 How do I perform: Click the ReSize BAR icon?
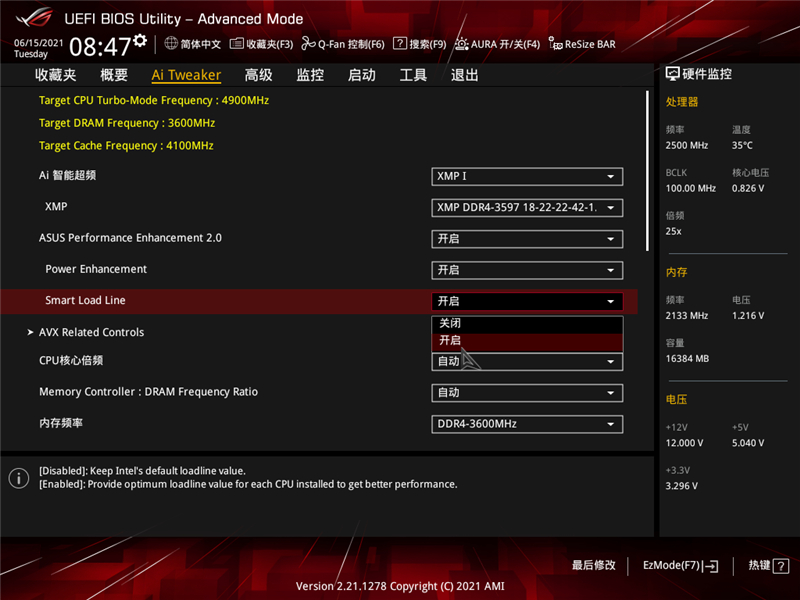[555, 44]
